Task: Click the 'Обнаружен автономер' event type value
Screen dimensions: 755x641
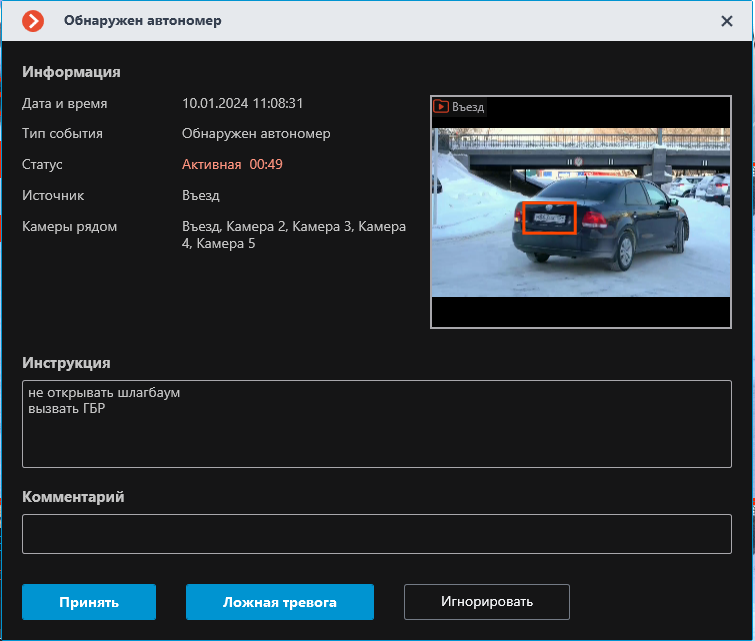Action: [x=255, y=133]
